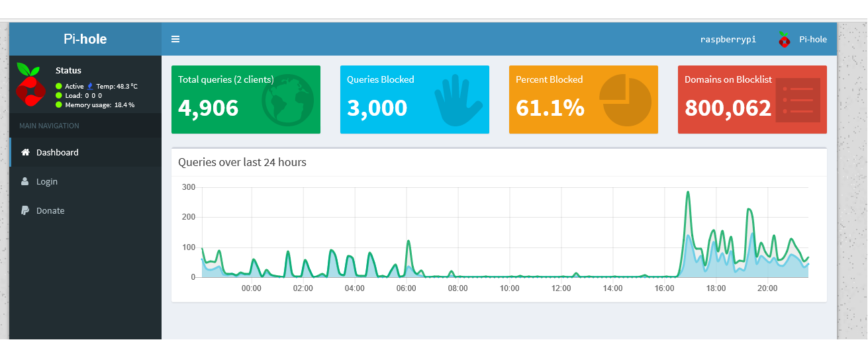Click the 800,062 domains value
The width and height of the screenshot is (868, 340).
(x=728, y=108)
